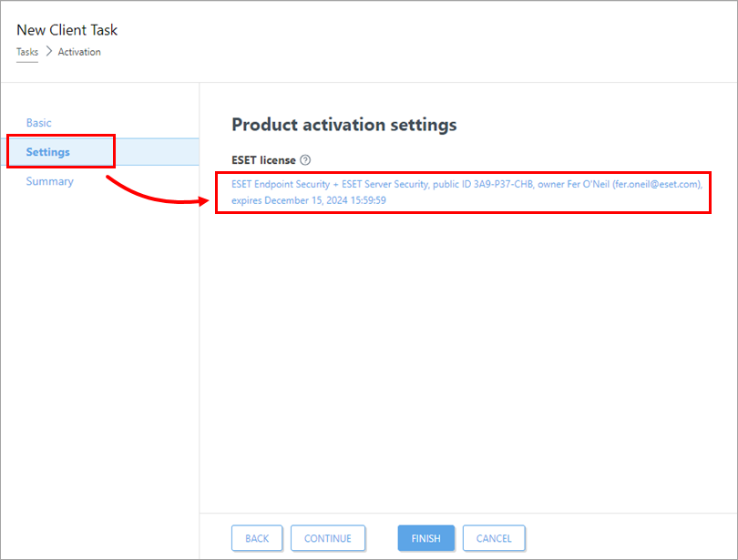Click the fer.oneil@eset.com owner email text
The height and width of the screenshot is (560, 738).
[x=655, y=184]
